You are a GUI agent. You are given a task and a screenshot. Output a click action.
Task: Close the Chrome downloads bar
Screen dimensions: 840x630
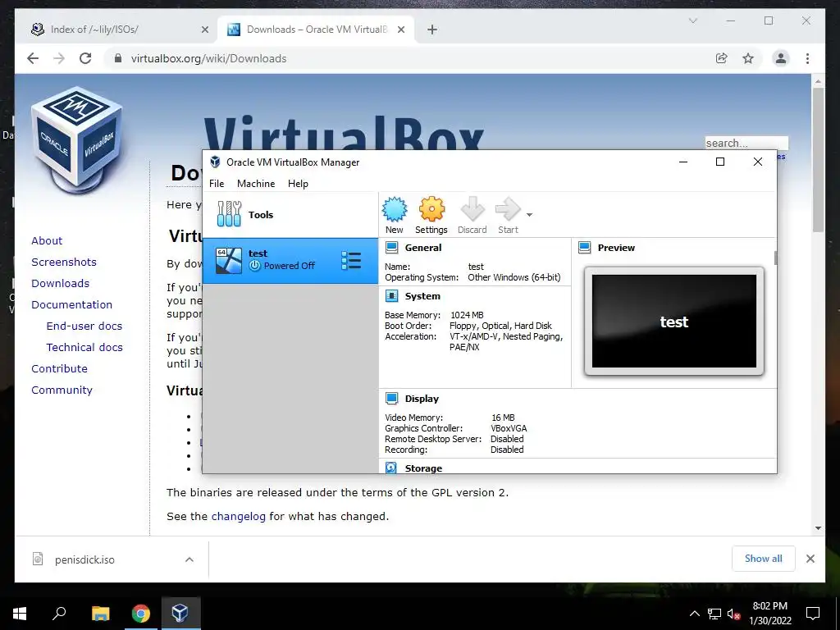[810, 559]
